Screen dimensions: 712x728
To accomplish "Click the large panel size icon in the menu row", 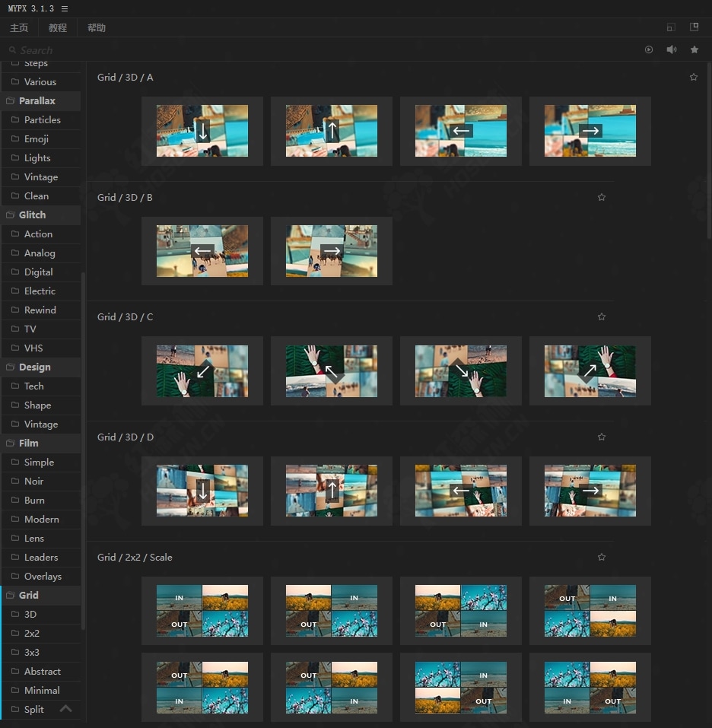I will point(694,27).
